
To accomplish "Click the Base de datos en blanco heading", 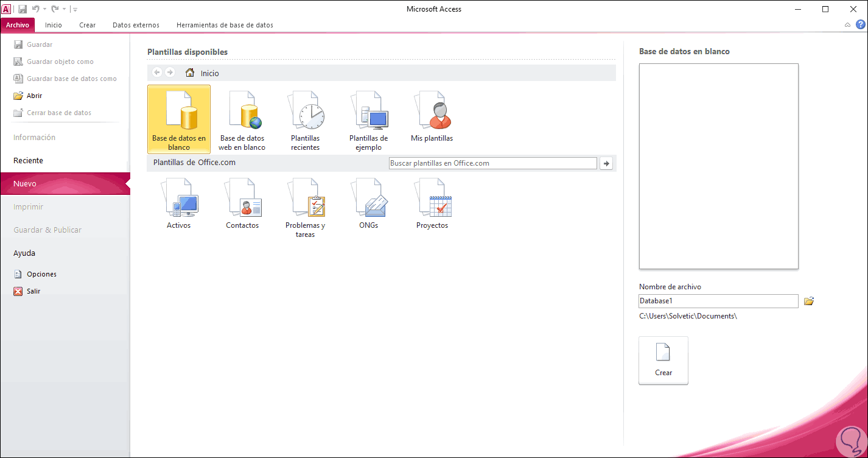I will tap(684, 52).
